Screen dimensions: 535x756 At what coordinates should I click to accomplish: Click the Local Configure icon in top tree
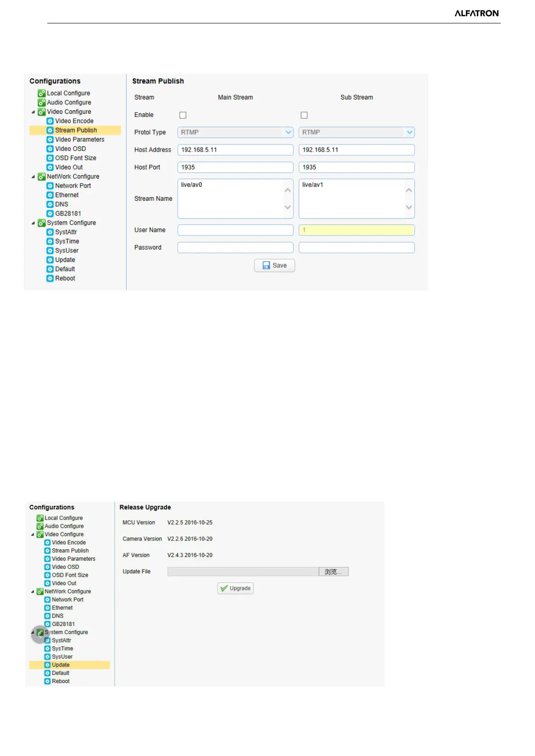tap(41, 93)
